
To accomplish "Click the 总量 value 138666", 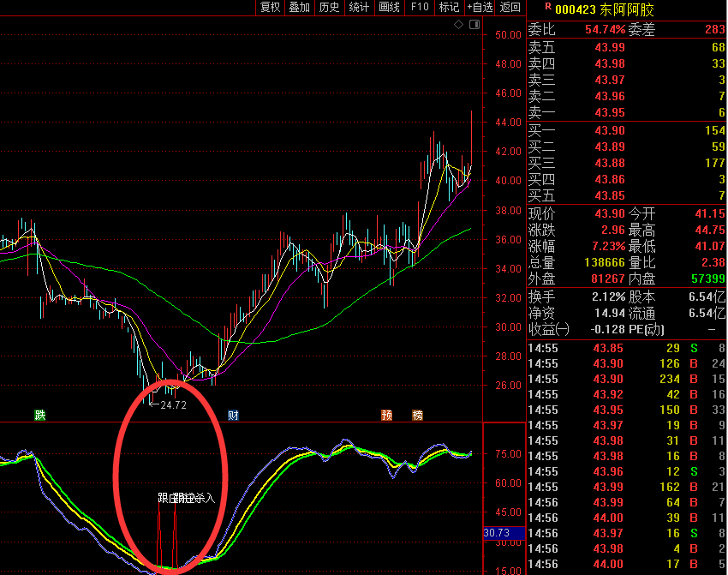I will tap(605, 262).
